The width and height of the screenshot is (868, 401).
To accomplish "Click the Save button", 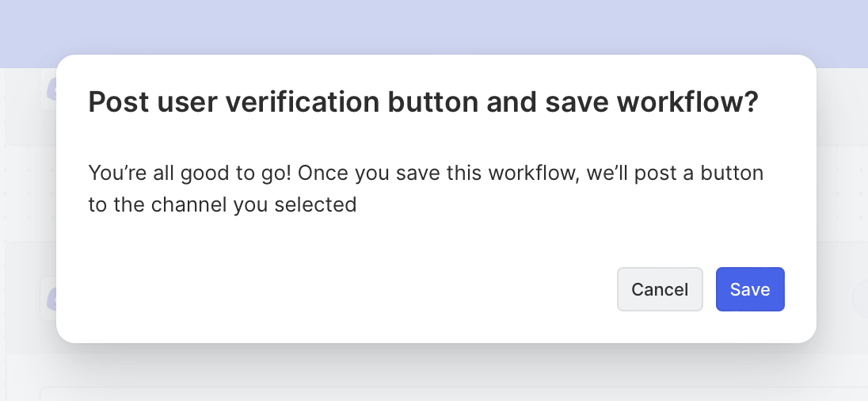I will tap(749, 289).
